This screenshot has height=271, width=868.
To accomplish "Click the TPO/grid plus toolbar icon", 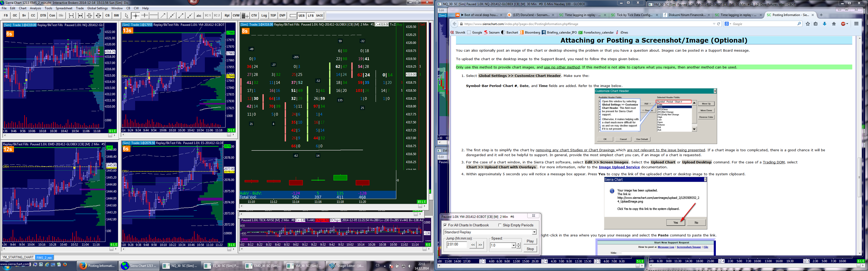I will (245, 15).
